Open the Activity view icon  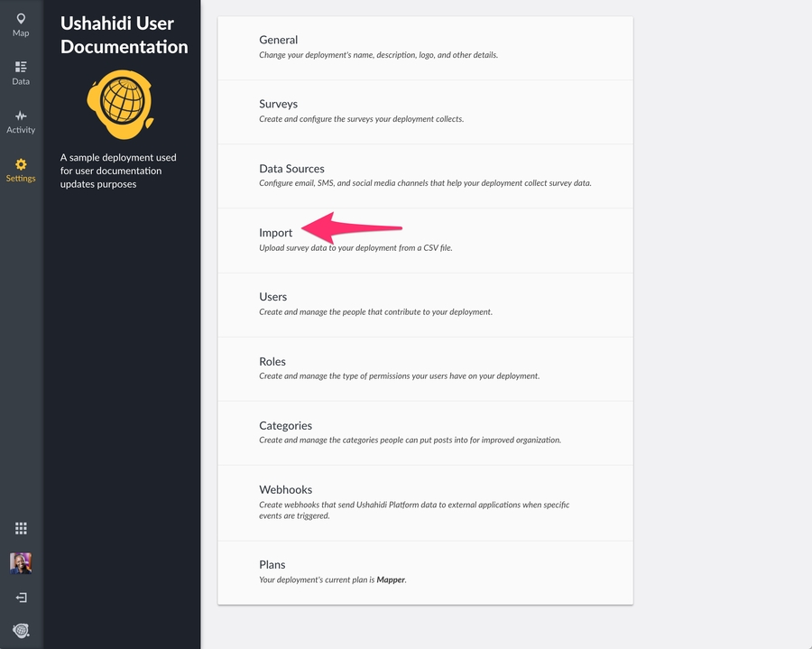[21, 116]
